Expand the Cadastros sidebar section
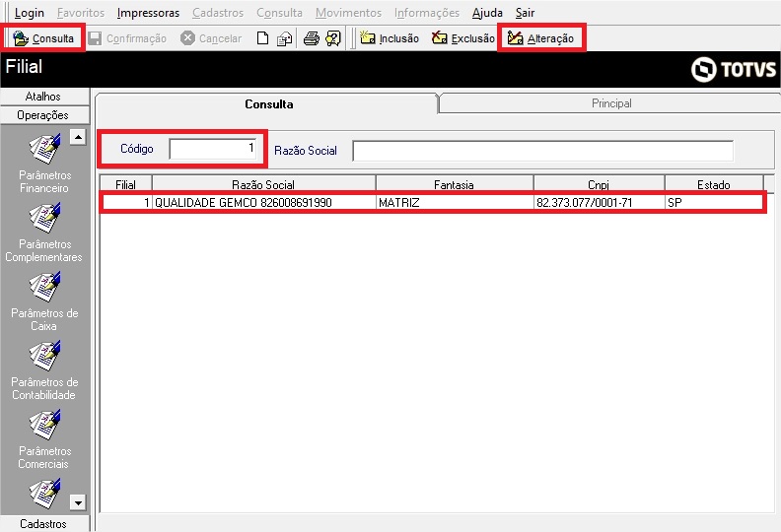Screen dimensions: 781x532 pyautogui.click(x=43, y=523)
